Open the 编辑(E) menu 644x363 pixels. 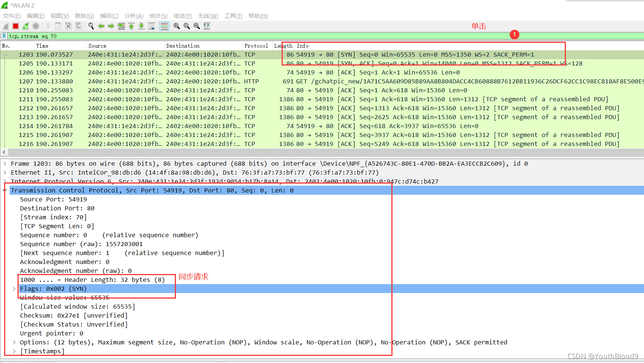tap(36, 16)
